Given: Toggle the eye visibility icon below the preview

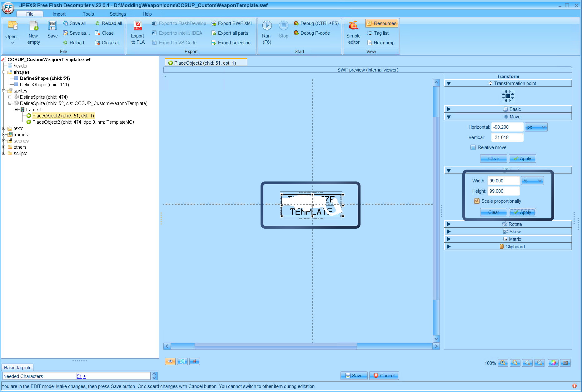Looking at the screenshot, I should click(170, 361).
